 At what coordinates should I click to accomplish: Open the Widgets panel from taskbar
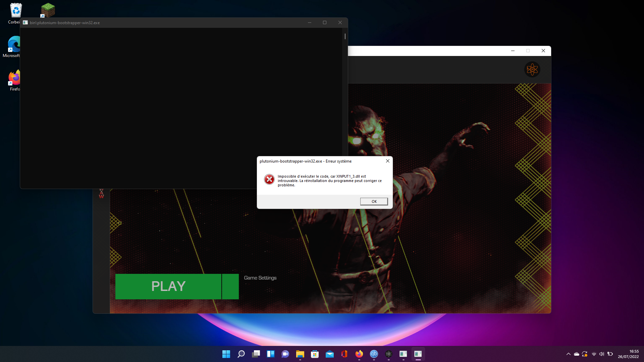click(x=270, y=354)
